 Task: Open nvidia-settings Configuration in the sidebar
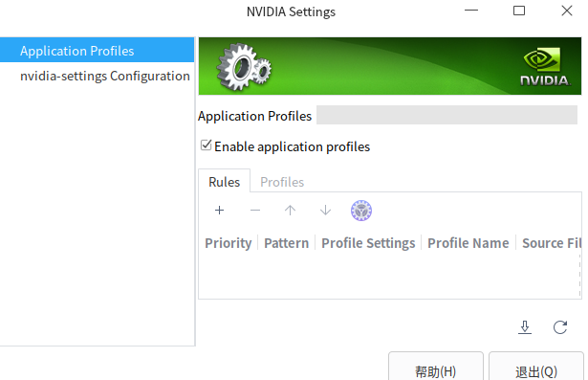[x=98, y=76]
